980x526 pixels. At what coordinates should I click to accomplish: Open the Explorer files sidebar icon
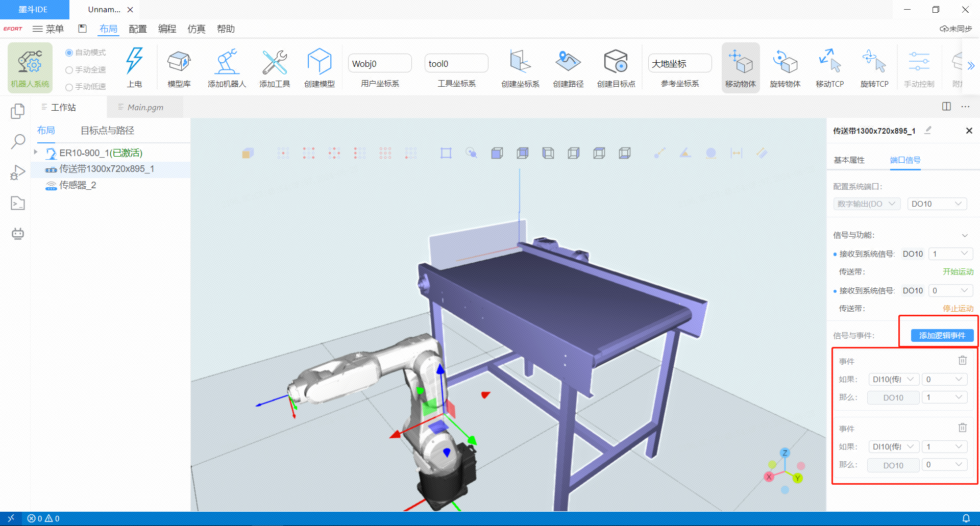click(18, 111)
